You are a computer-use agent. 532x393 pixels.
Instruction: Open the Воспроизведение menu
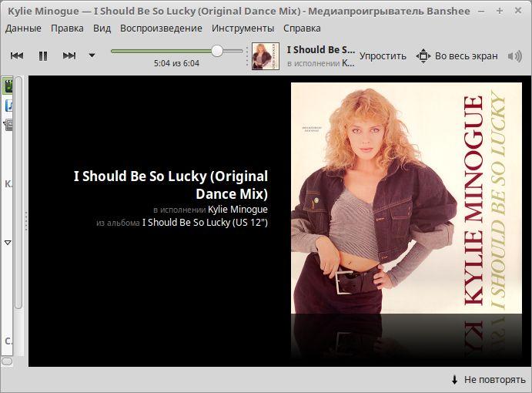pos(161,28)
